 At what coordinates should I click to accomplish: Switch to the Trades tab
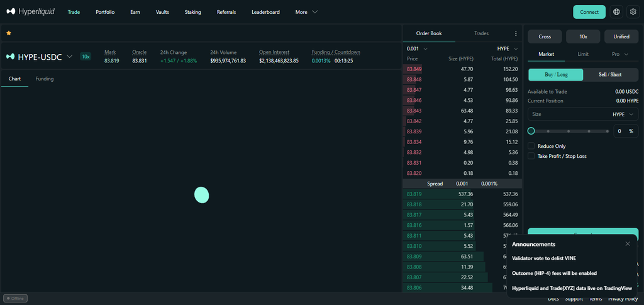click(x=481, y=34)
